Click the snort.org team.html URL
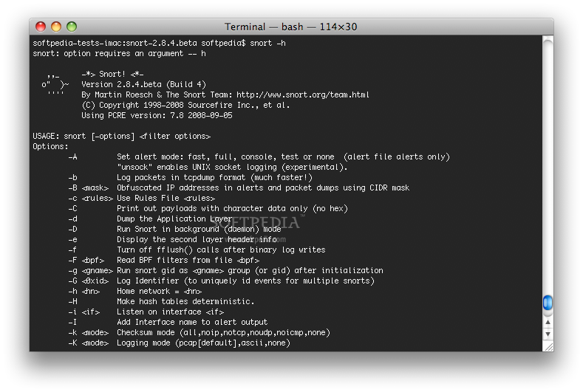 (x=303, y=94)
